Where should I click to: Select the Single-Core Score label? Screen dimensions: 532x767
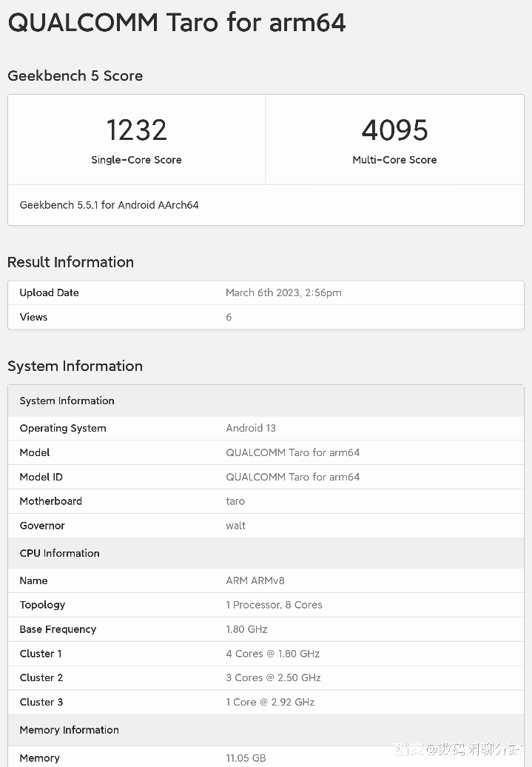(136, 160)
